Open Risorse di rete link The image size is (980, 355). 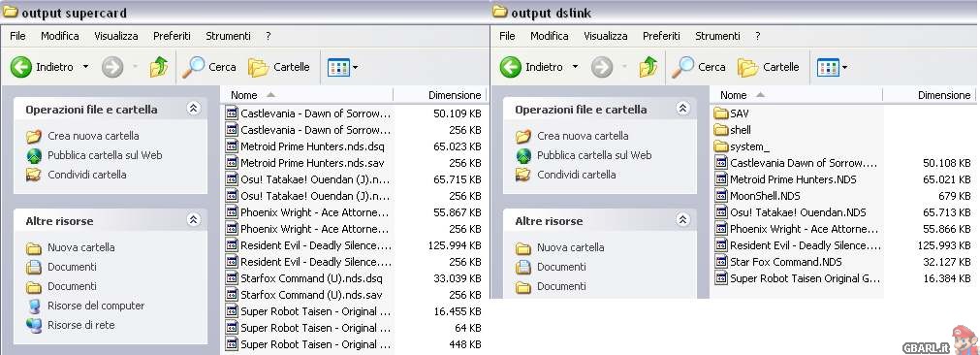tap(71, 325)
